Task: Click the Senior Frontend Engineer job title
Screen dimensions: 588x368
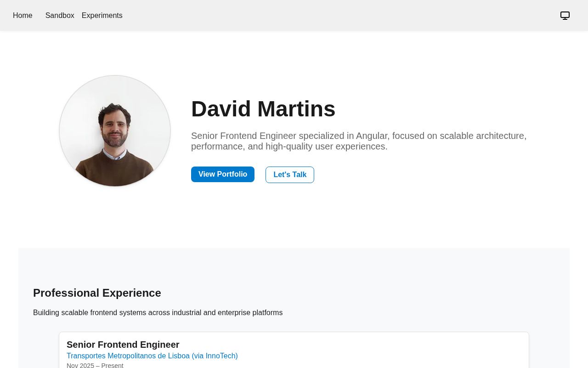Action: pyautogui.click(x=123, y=345)
